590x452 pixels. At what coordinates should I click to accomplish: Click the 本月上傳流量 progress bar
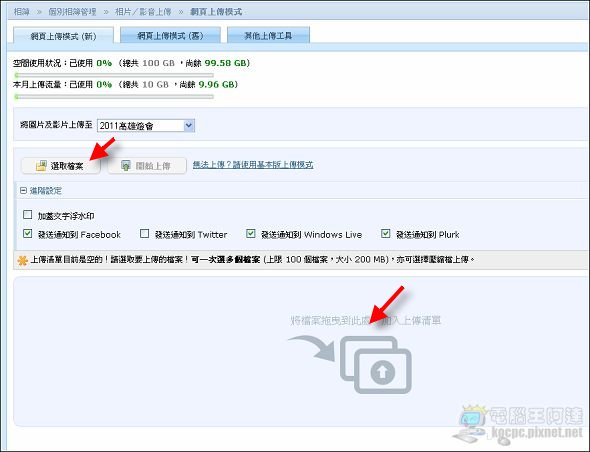tap(114, 97)
